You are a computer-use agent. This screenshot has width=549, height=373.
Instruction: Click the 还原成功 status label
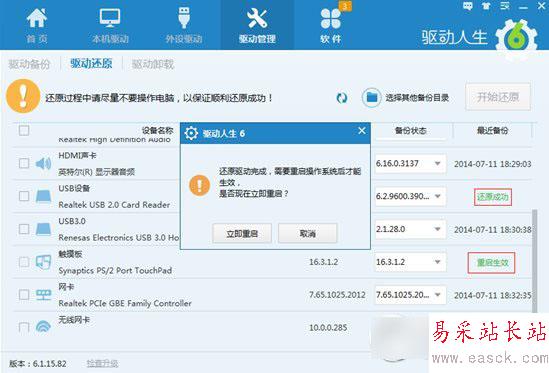(493, 197)
